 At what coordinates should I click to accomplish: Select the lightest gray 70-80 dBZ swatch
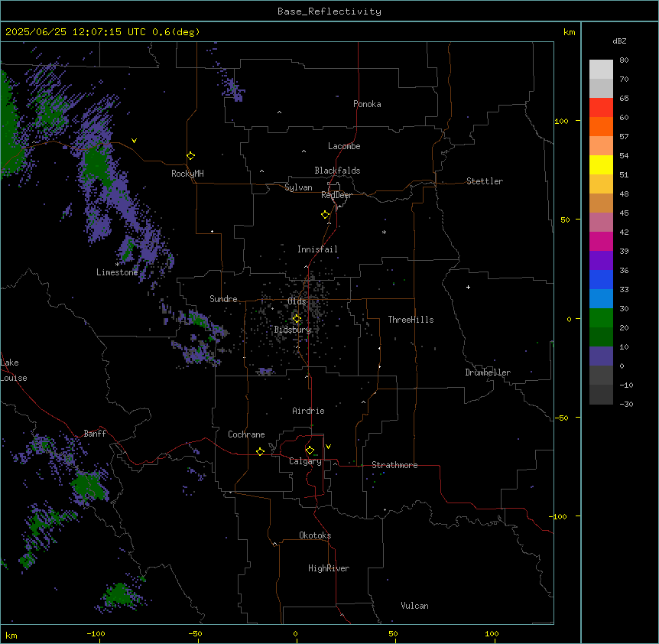[x=601, y=70]
